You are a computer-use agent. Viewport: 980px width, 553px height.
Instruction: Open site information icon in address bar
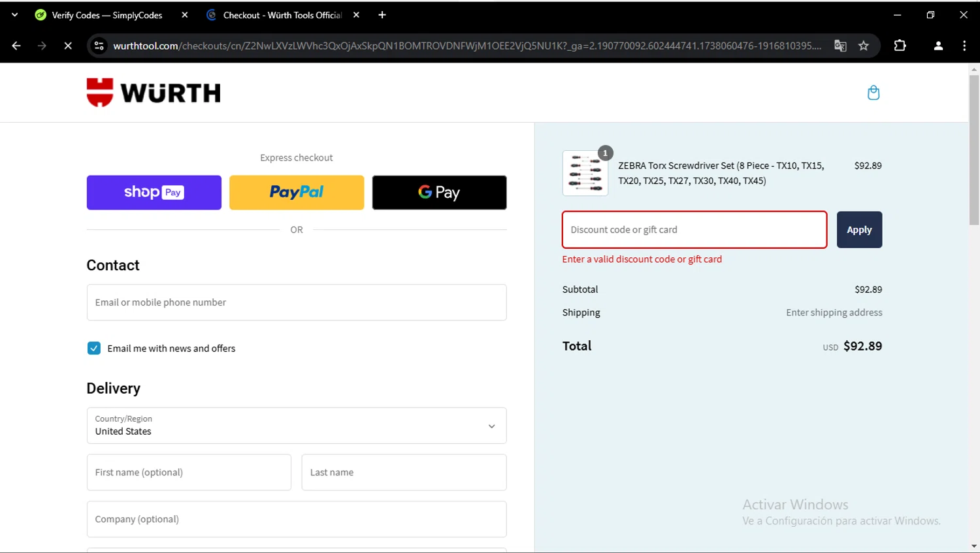coord(99,46)
